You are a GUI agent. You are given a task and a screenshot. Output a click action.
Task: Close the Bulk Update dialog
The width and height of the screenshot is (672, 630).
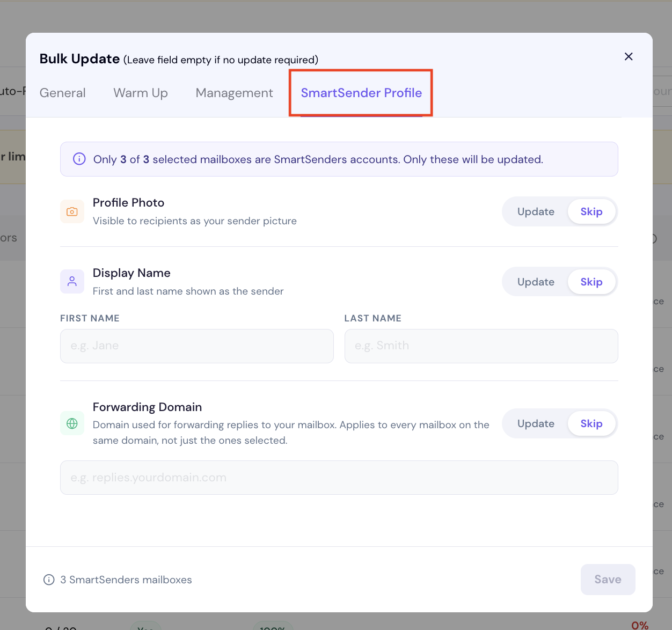coord(629,56)
